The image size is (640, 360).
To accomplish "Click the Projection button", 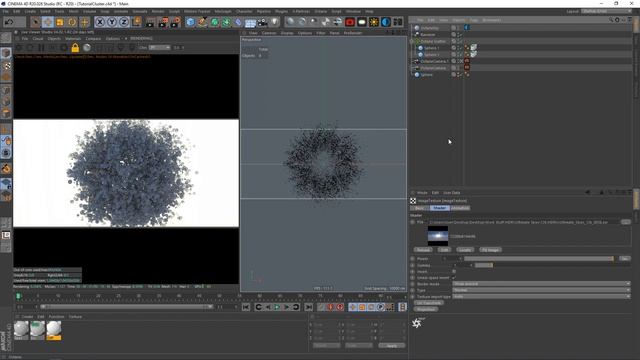I will tap(426, 309).
